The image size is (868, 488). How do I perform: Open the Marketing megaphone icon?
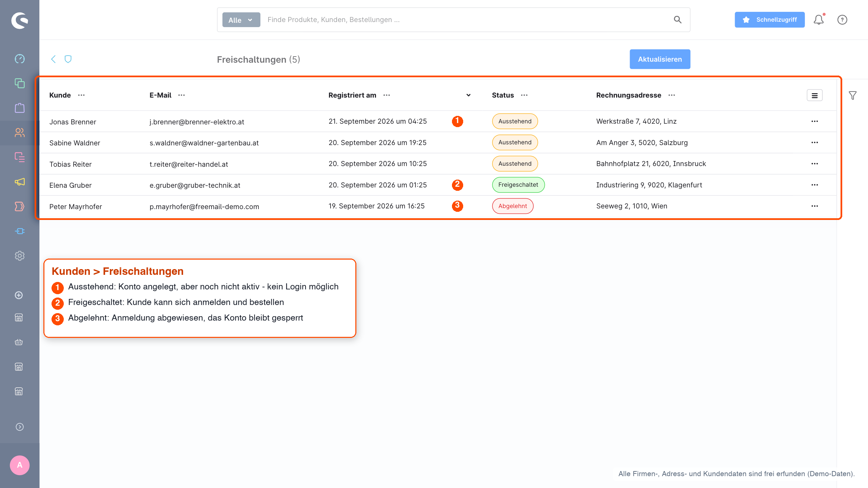point(20,182)
